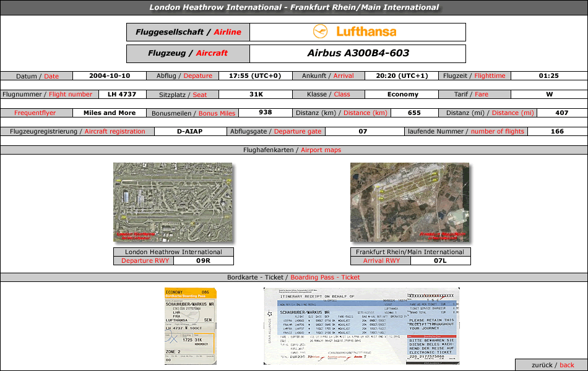Click the Flugzeugregistrierung / Aircraft registration label
Screen dimensions: 588x371
[x=77, y=132]
